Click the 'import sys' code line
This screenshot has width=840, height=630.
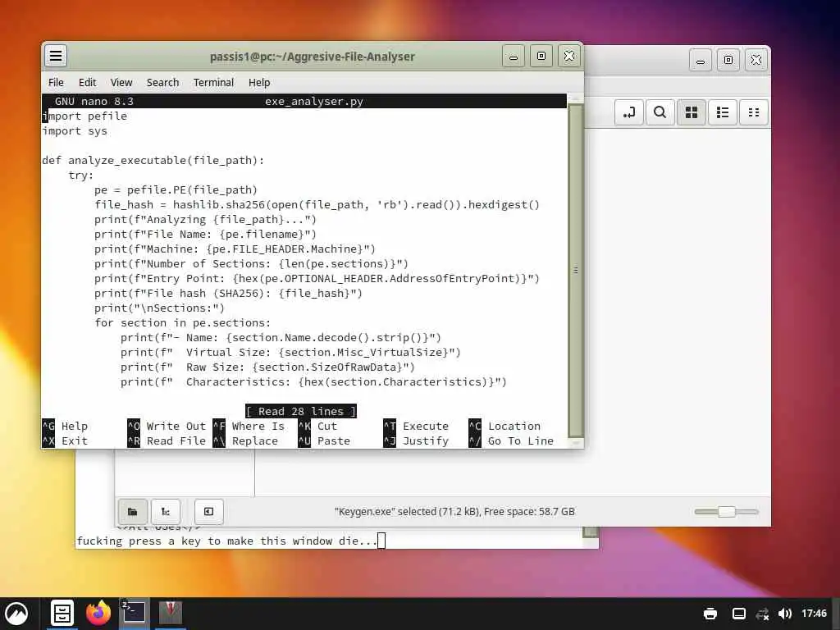[x=75, y=131]
